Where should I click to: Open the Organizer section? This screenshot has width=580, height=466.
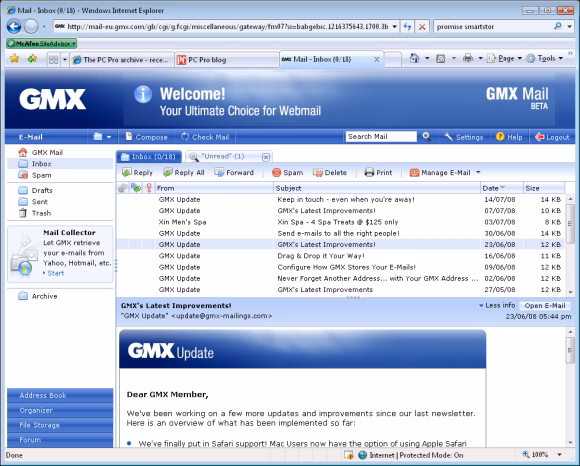(60, 410)
